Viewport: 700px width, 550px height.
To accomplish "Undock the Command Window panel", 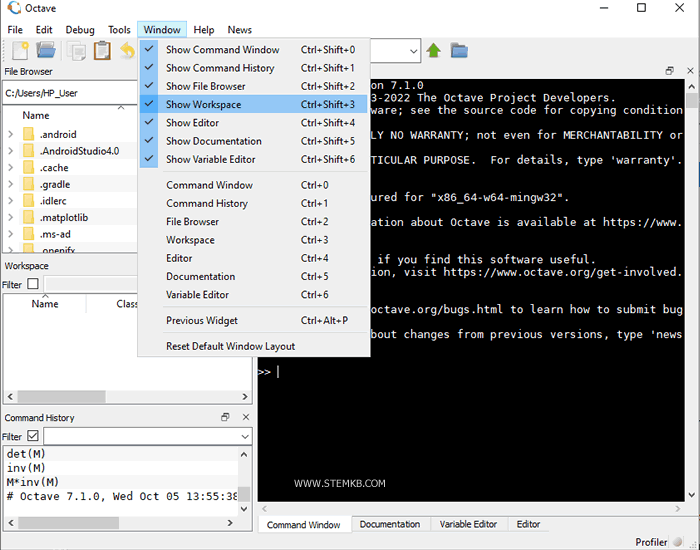I will (x=670, y=71).
